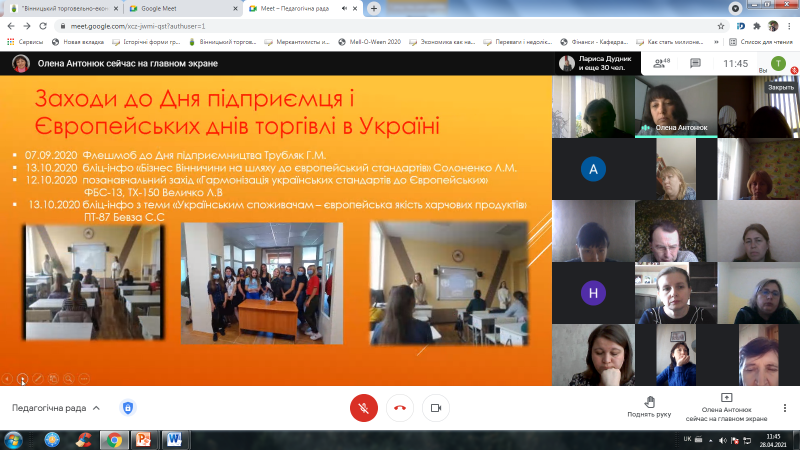800x450 pixels.
Task: Open the Вінницький торгов... bookmark
Action: 222,42
